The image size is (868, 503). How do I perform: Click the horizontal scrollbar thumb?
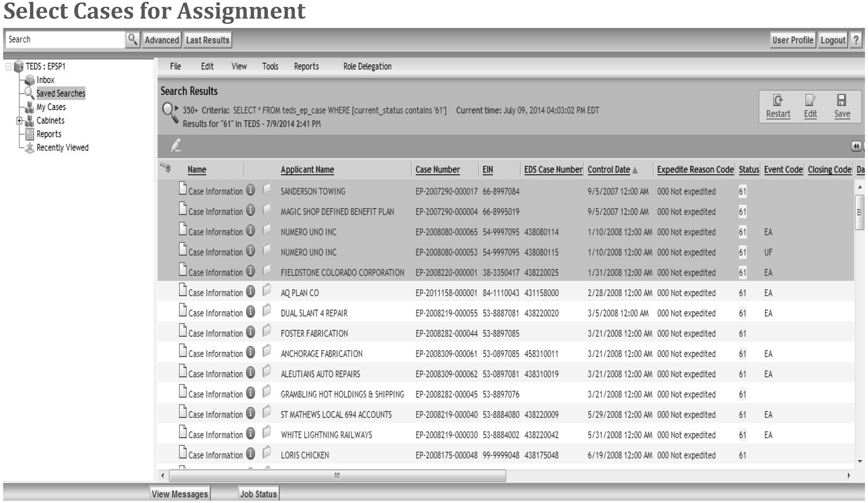tap(337, 476)
